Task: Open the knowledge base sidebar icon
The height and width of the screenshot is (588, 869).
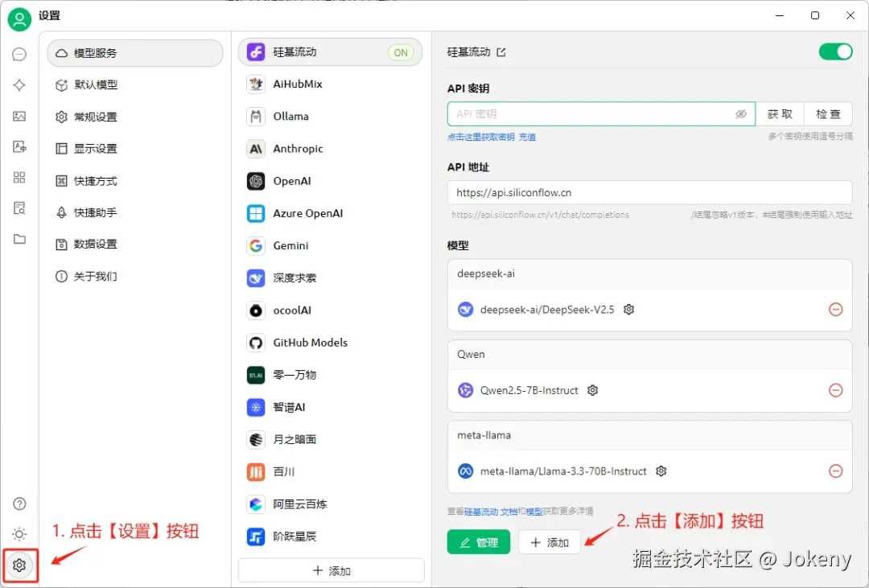Action: coord(19,208)
